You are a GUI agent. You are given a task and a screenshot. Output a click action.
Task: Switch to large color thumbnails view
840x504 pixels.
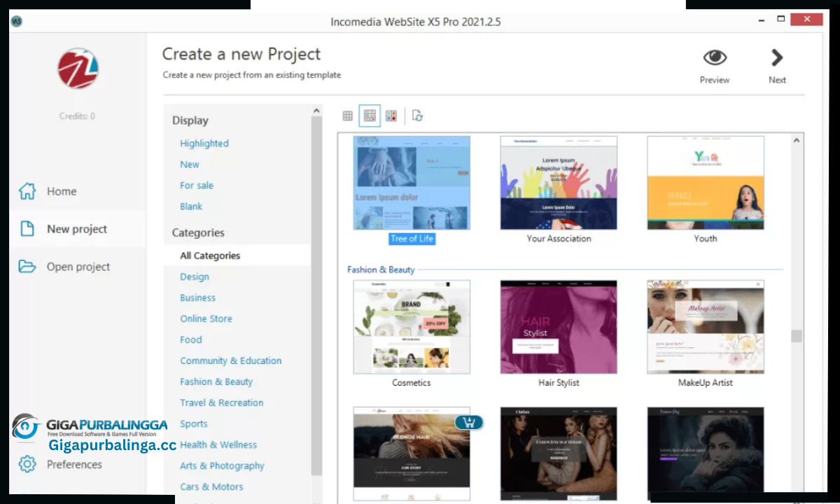(391, 115)
